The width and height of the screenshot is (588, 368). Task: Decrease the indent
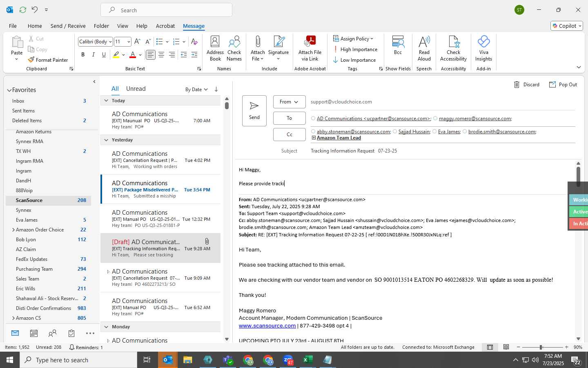(x=184, y=54)
